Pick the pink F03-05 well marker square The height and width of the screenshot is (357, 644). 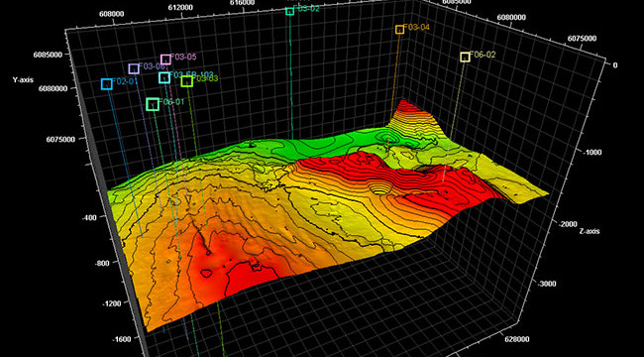(x=165, y=59)
